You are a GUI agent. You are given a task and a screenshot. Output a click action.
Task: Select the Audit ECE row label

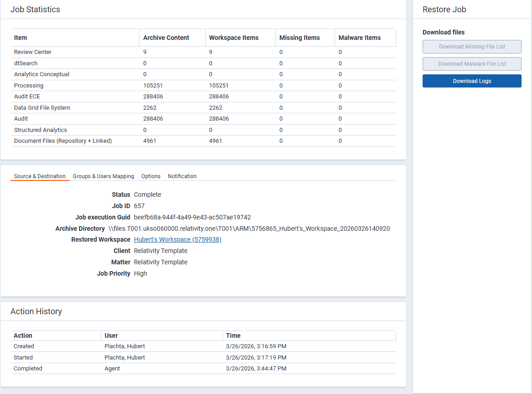(27, 97)
